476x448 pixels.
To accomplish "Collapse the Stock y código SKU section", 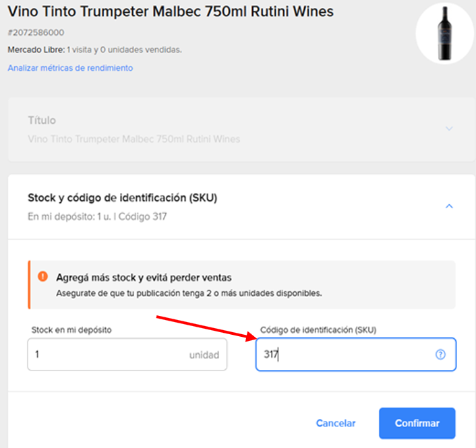I will click(x=449, y=206).
